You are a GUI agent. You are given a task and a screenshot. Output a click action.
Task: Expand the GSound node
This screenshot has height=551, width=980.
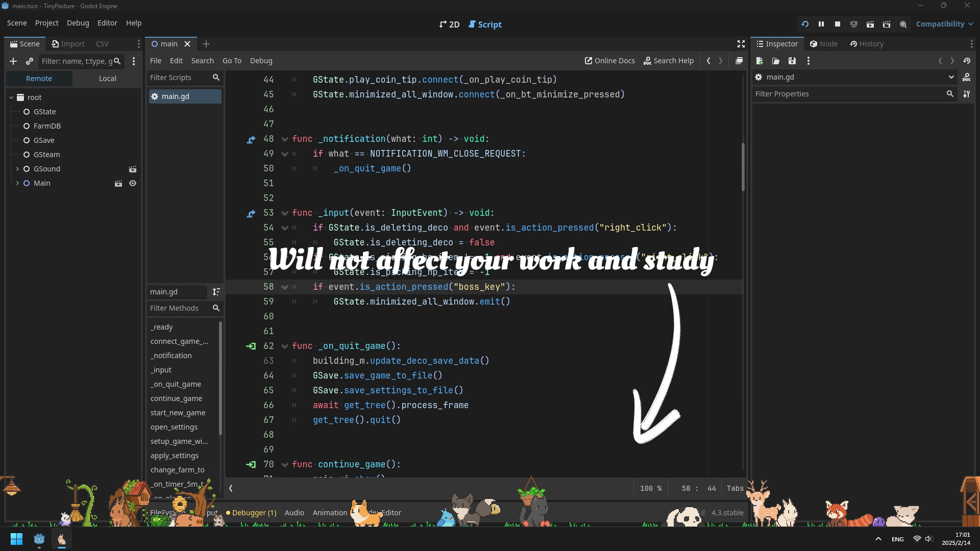[x=17, y=169]
